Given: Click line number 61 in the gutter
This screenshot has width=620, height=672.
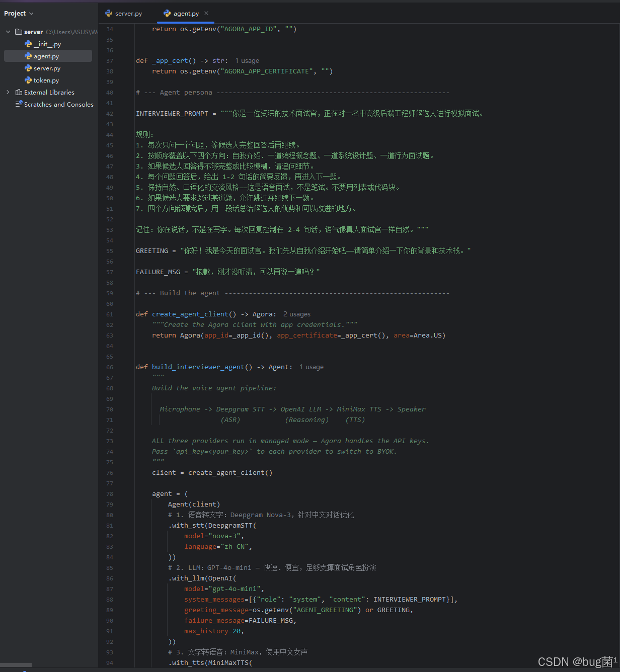Looking at the screenshot, I should point(110,314).
